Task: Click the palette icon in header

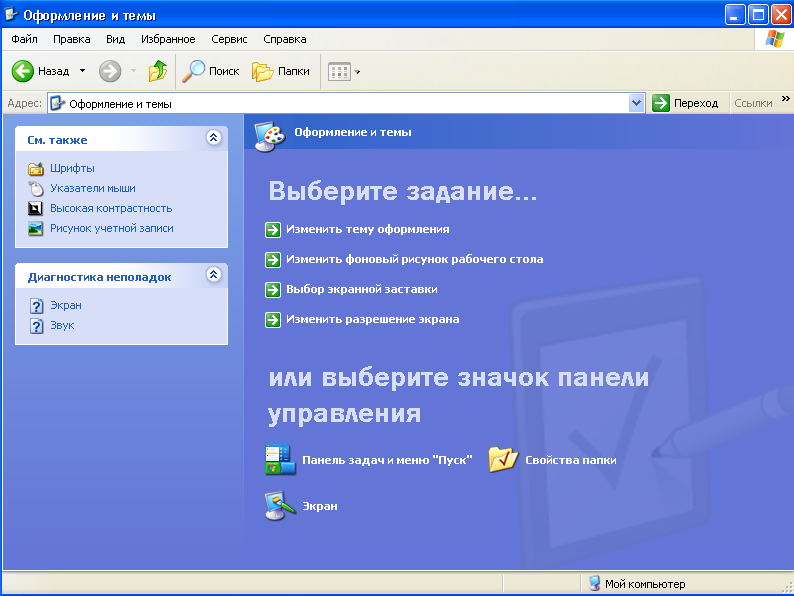Action: (x=270, y=136)
